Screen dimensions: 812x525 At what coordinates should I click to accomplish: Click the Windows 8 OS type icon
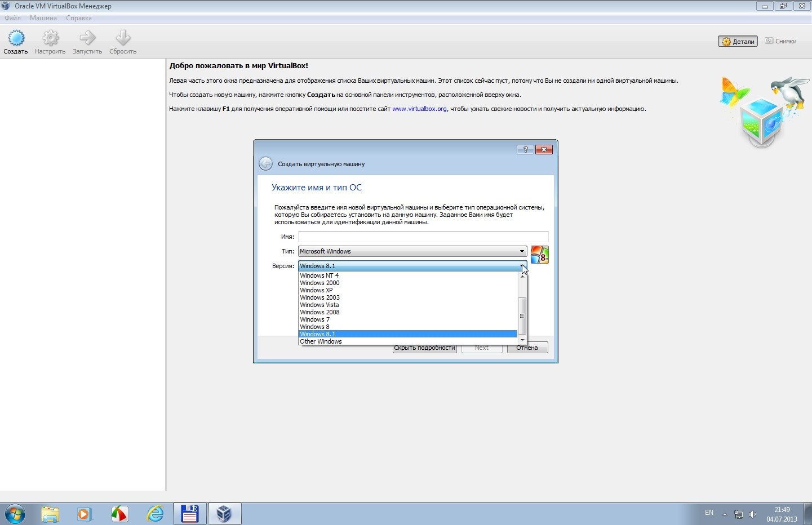click(x=540, y=255)
